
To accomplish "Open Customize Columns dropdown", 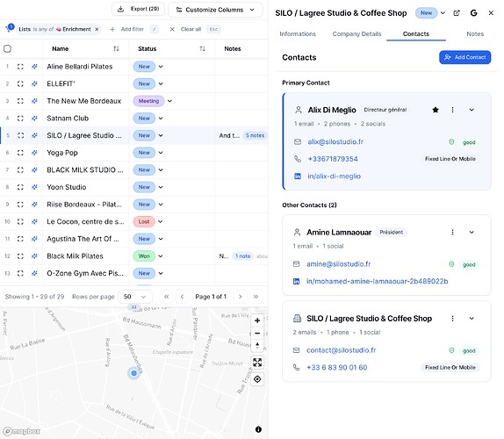I will [x=215, y=10].
